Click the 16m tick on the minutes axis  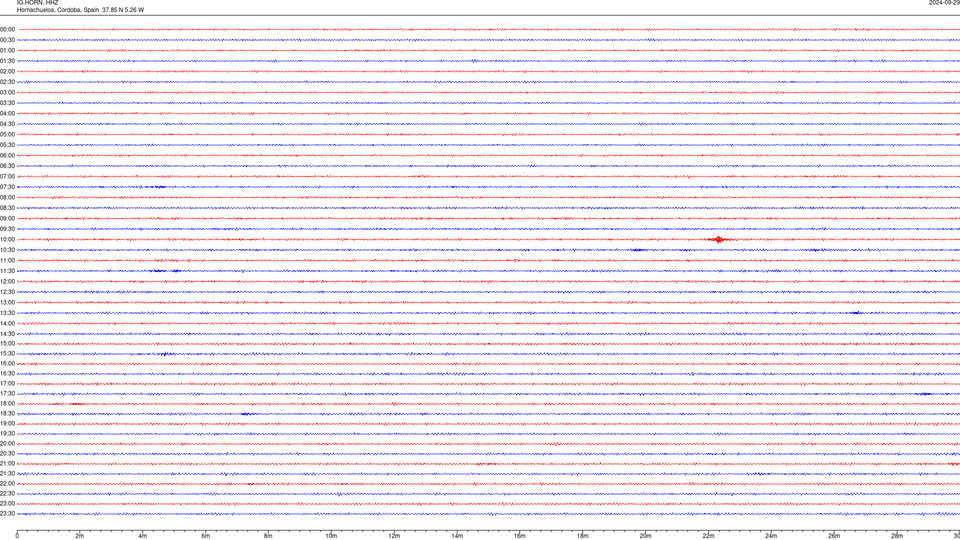(x=520, y=536)
